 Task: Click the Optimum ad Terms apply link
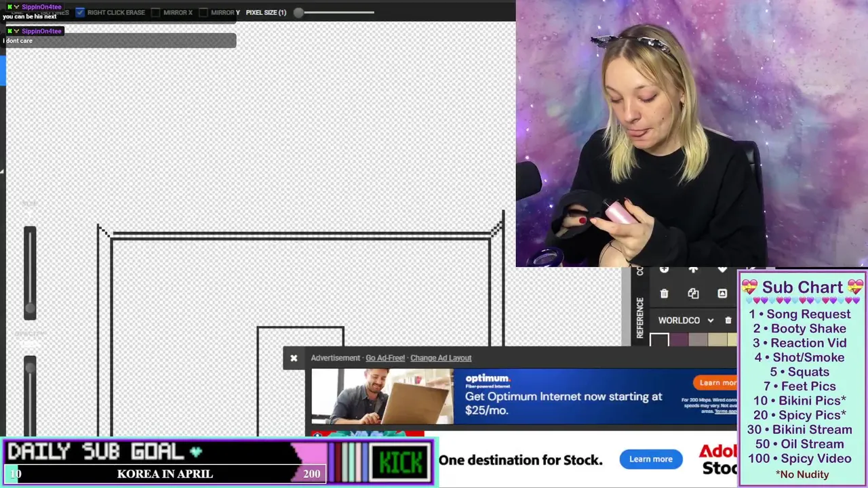pyautogui.click(x=726, y=411)
